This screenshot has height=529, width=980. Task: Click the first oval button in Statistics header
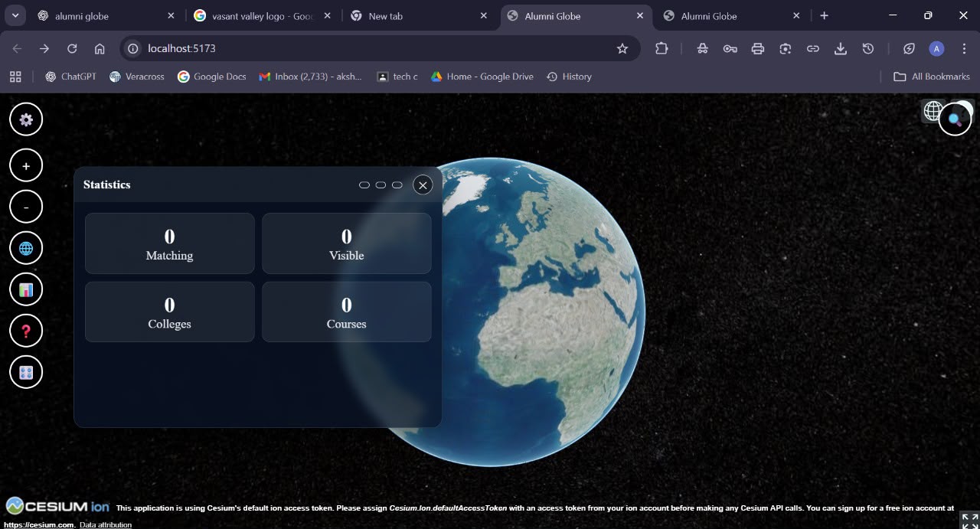(x=364, y=185)
